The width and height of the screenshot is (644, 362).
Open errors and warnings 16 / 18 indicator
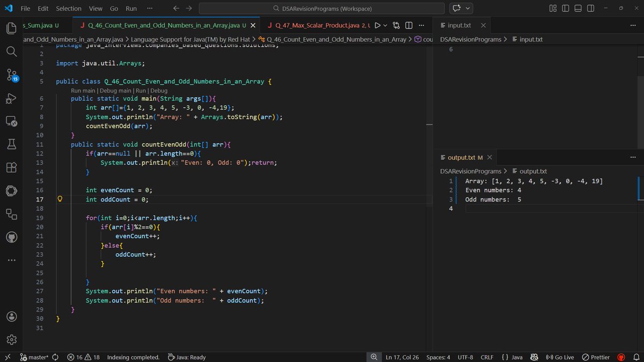point(84,357)
